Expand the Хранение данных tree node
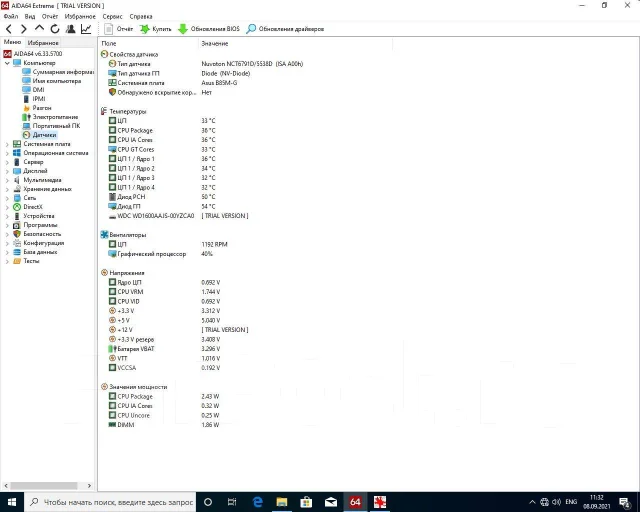640x512 pixels. (x=7, y=189)
